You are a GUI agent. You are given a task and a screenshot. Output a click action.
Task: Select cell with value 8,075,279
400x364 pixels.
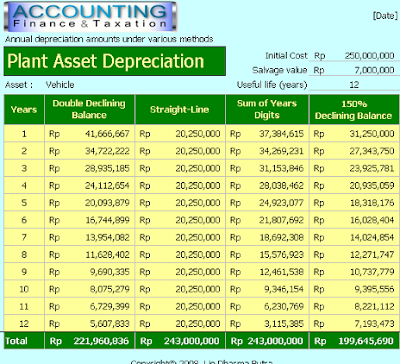tap(89, 289)
